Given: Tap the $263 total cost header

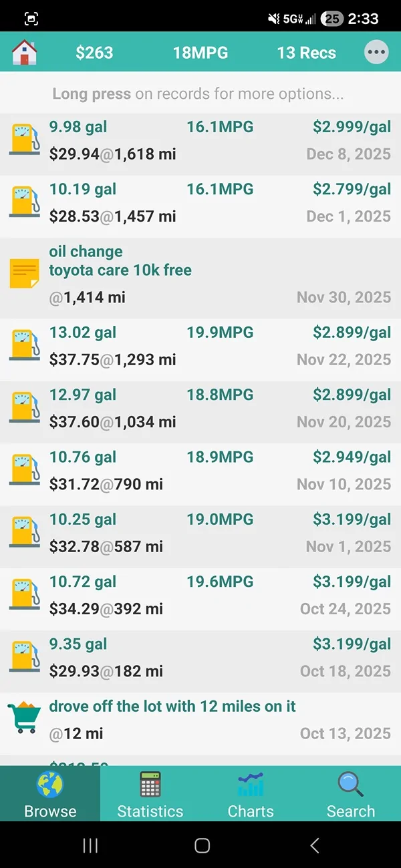Looking at the screenshot, I should pyautogui.click(x=94, y=52).
